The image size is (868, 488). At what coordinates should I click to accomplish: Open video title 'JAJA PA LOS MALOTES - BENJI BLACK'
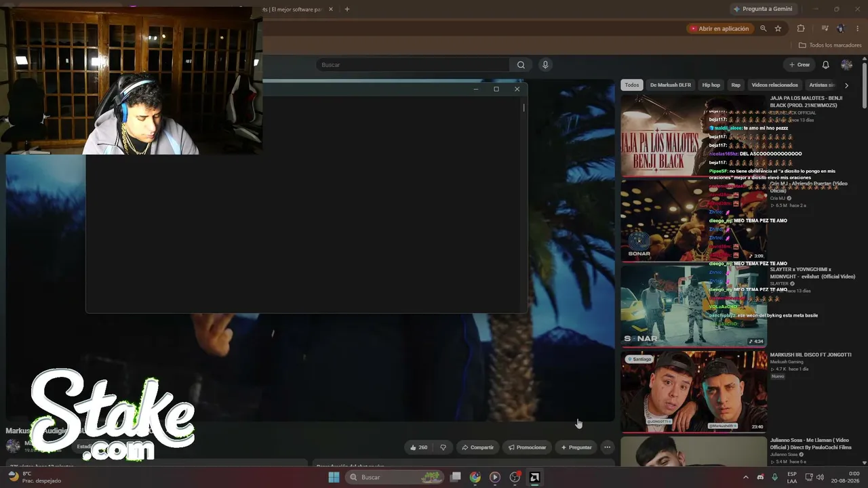click(807, 102)
